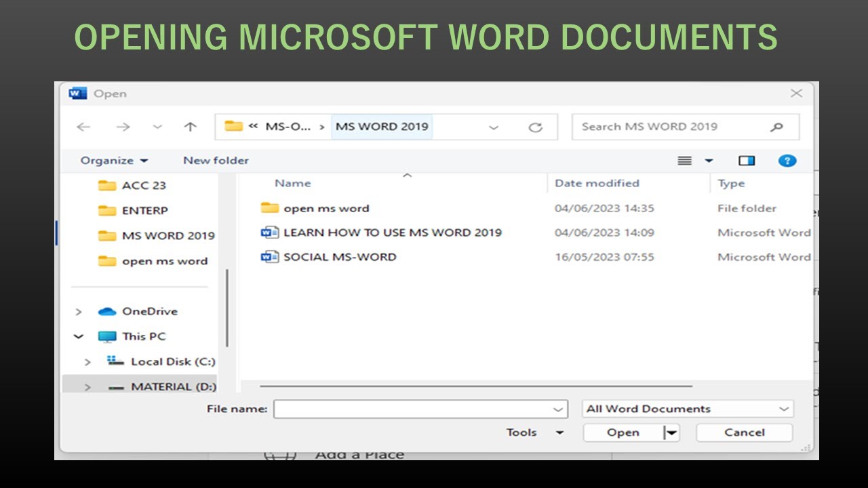Select the MS-O... breadcrumb segment

tap(288, 127)
